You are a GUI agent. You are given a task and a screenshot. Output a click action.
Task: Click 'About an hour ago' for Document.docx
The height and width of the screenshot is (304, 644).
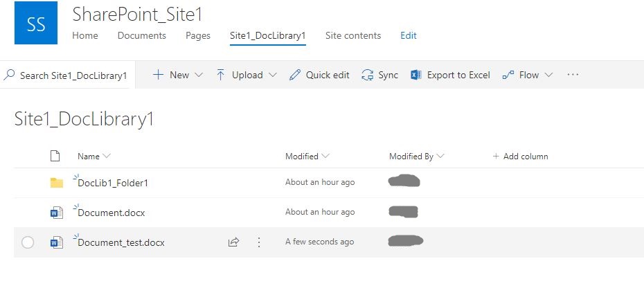coord(320,212)
